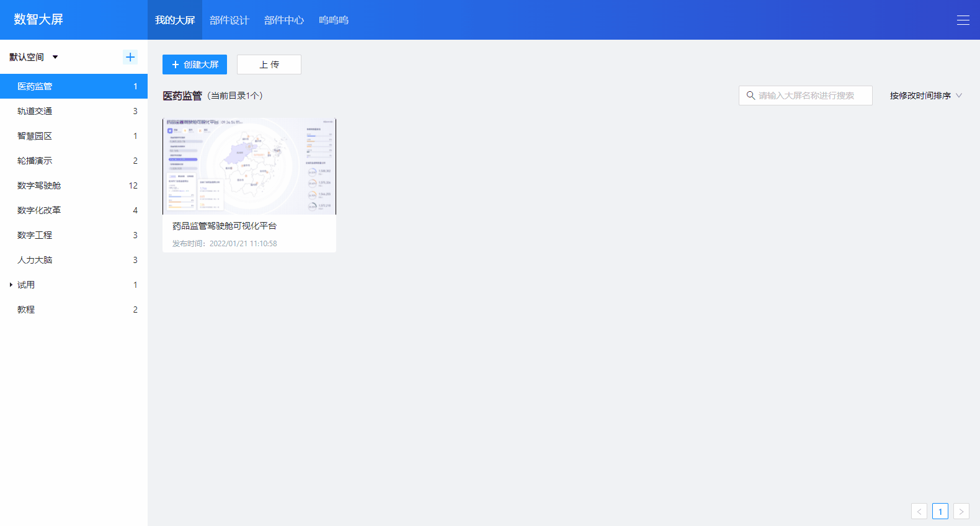Expand the 试用 folder tree arrow
Screen dimensions: 980x526
click(11, 285)
